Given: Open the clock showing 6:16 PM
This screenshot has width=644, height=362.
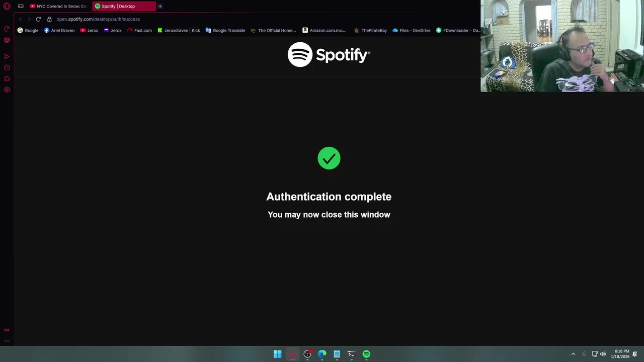Looking at the screenshot, I should coord(620,354).
